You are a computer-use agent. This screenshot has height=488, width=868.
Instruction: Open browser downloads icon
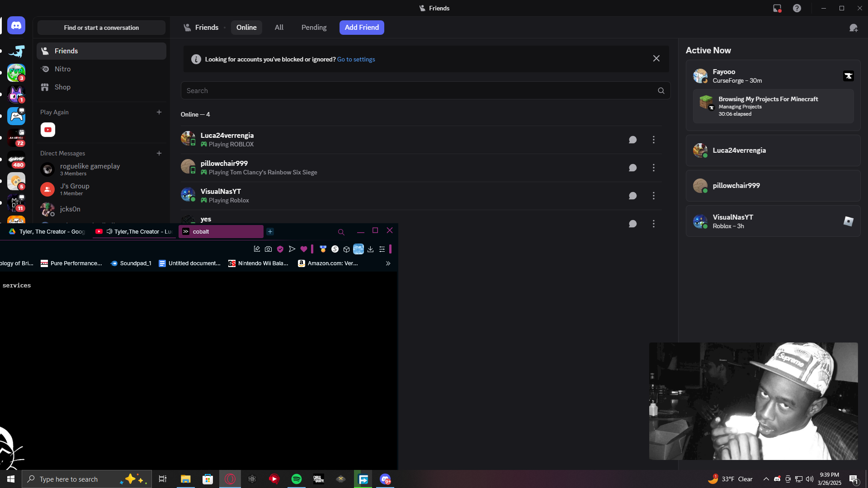tap(370, 249)
